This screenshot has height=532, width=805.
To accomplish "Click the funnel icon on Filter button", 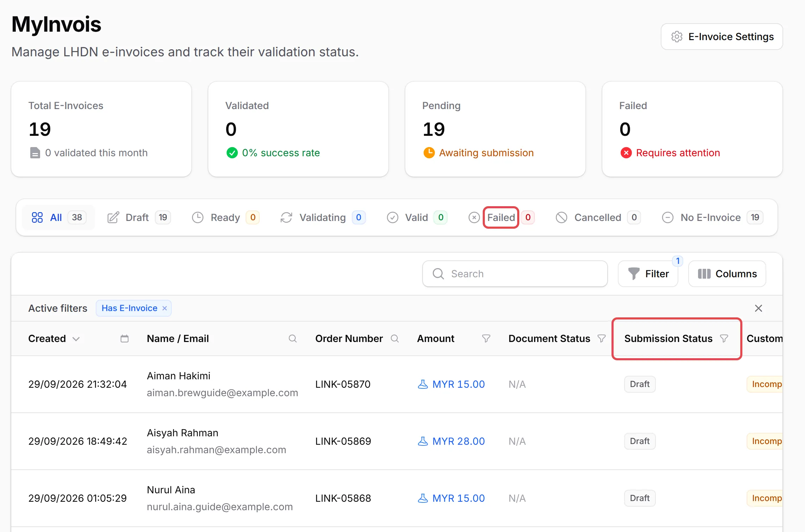I will click(x=634, y=274).
